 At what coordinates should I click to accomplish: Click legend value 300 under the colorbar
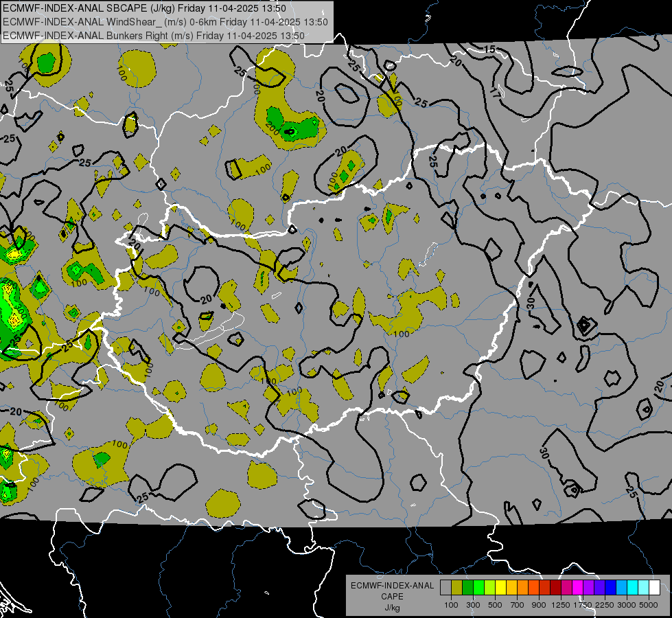click(x=473, y=605)
